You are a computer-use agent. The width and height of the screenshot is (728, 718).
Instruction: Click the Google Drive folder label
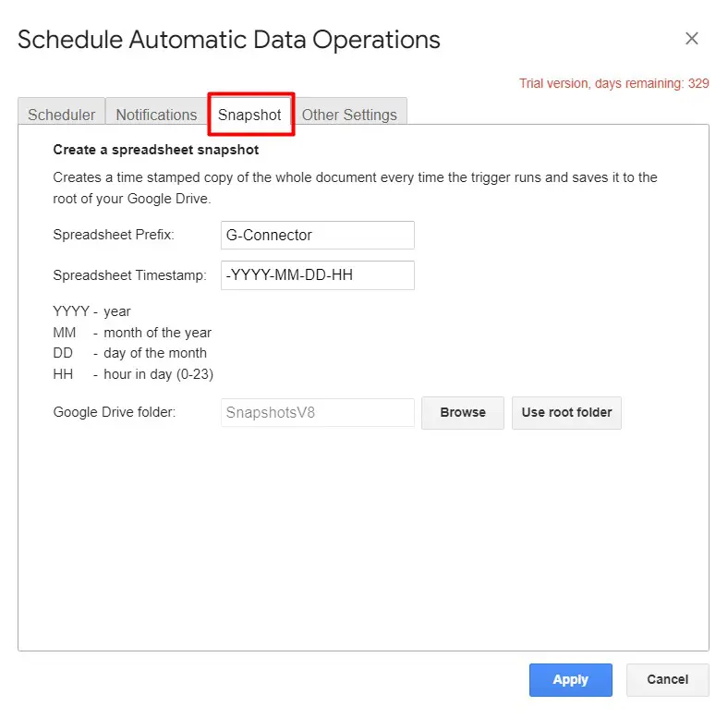(115, 412)
